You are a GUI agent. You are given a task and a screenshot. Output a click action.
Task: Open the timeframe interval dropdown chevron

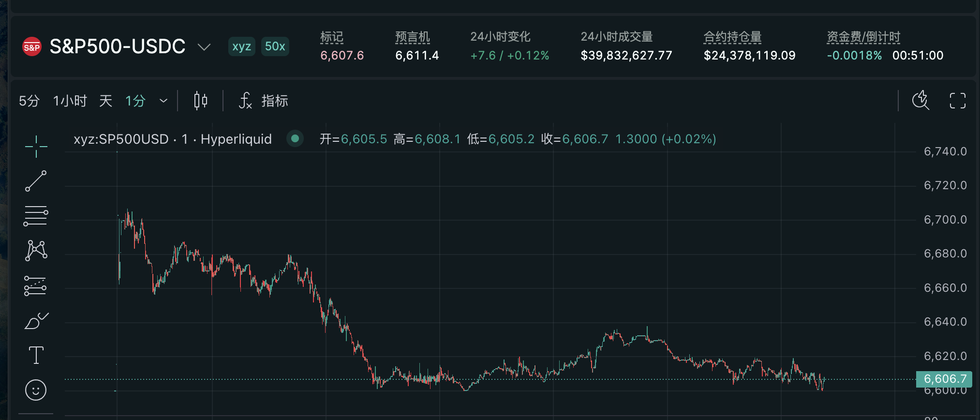163,101
